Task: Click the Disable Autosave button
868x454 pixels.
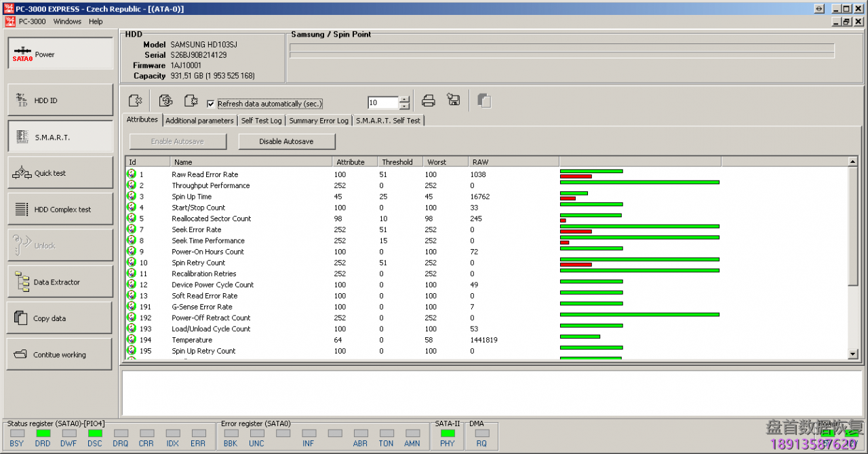Action: tap(286, 142)
